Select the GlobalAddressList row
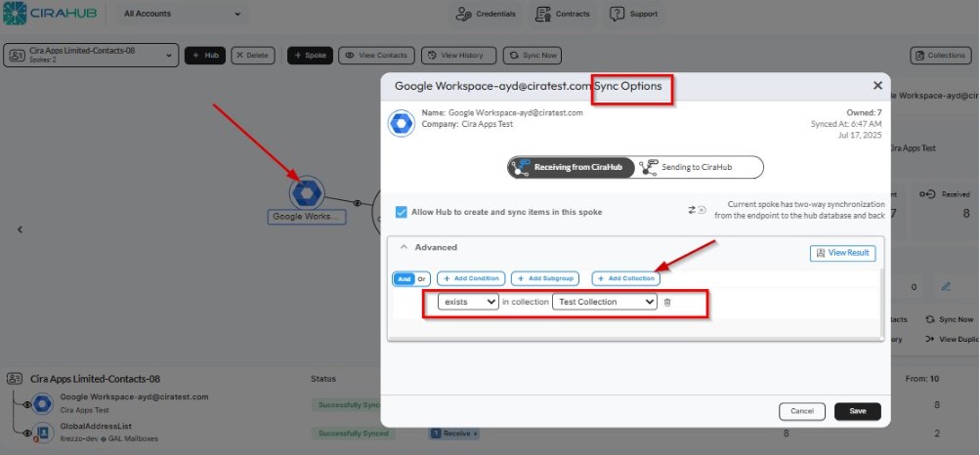Screen dimensions: 980x455 [x=96, y=427]
